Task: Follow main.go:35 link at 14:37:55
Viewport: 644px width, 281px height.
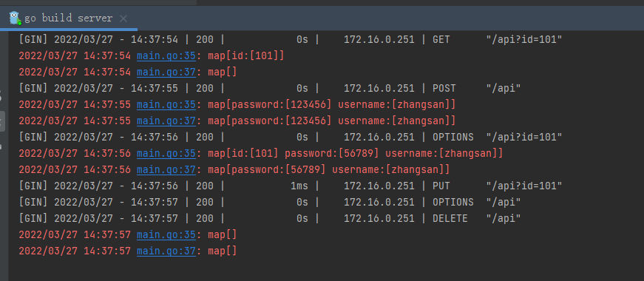Action: (x=166, y=104)
